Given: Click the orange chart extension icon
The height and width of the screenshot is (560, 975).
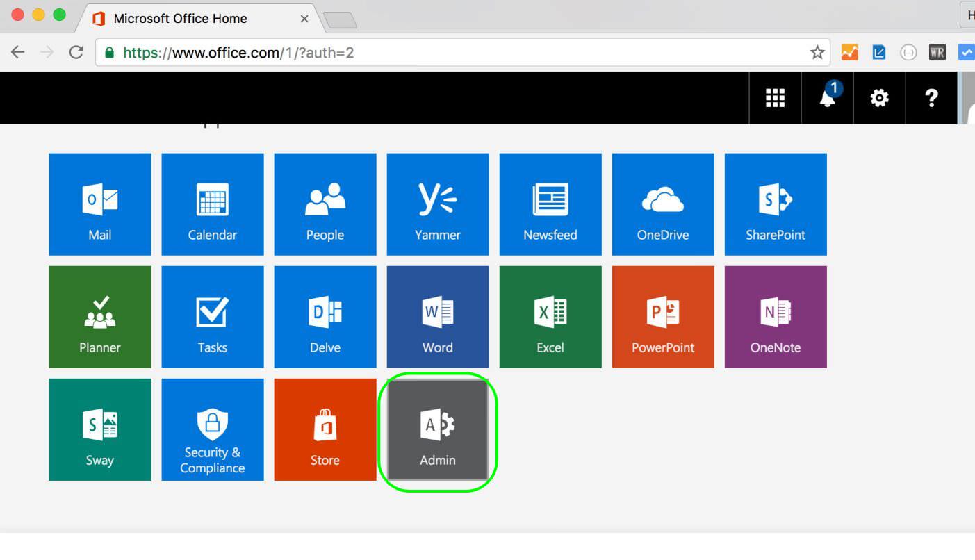Looking at the screenshot, I should click(849, 52).
